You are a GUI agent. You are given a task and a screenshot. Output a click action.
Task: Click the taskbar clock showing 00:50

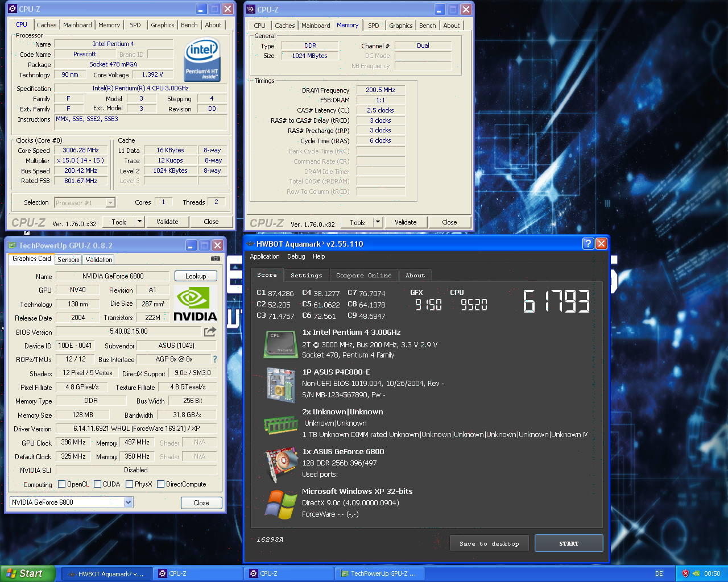712,573
